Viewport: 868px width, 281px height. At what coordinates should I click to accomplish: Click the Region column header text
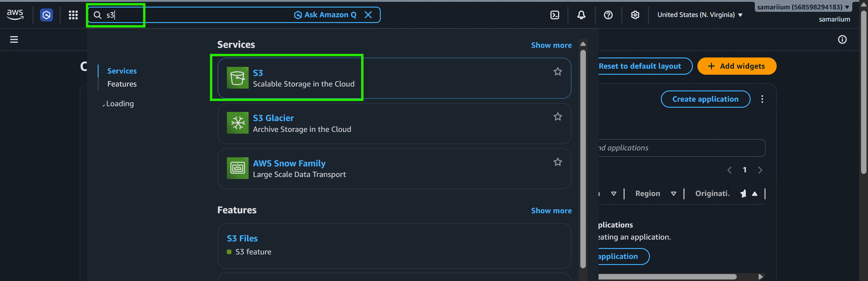pyautogui.click(x=647, y=194)
